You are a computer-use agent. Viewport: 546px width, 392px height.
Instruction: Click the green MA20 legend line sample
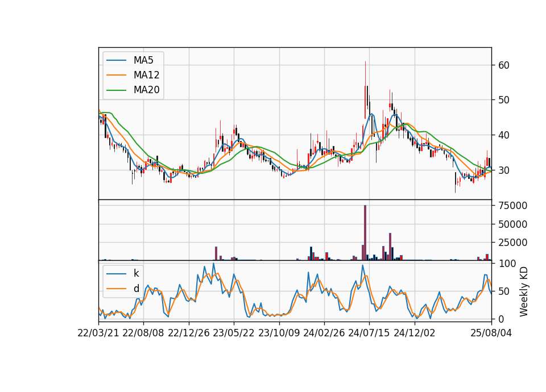(116, 90)
